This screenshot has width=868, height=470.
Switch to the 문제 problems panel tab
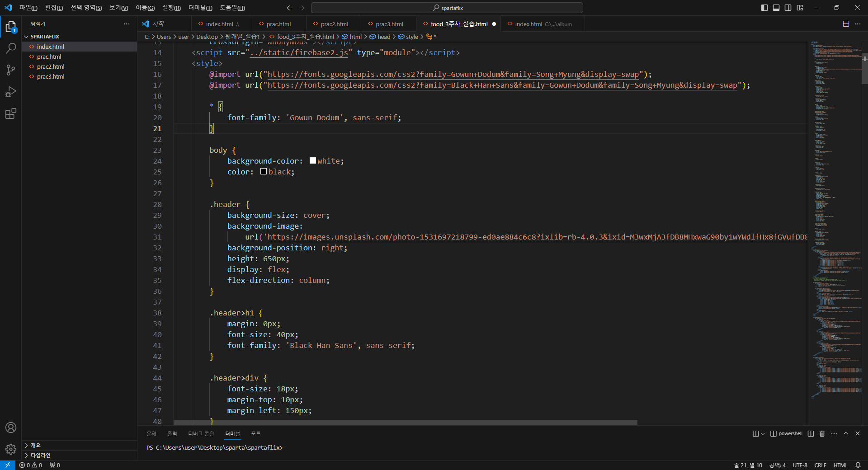pyautogui.click(x=151, y=433)
